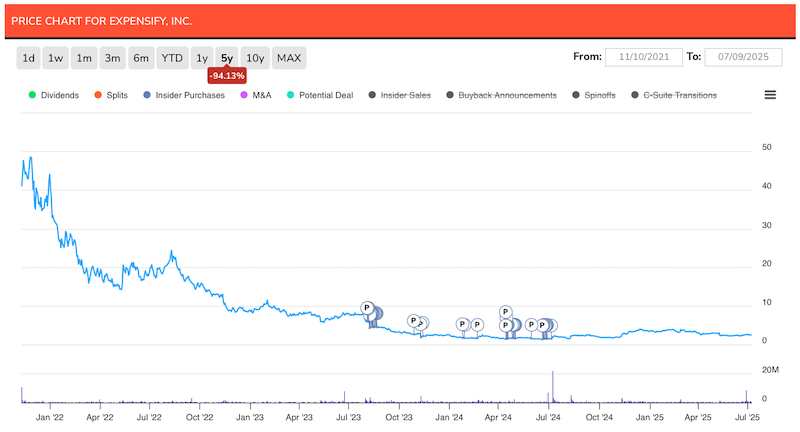Enable the C-Suite Transitions series
The width and height of the screenshot is (800, 432).
click(x=673, y=95)
